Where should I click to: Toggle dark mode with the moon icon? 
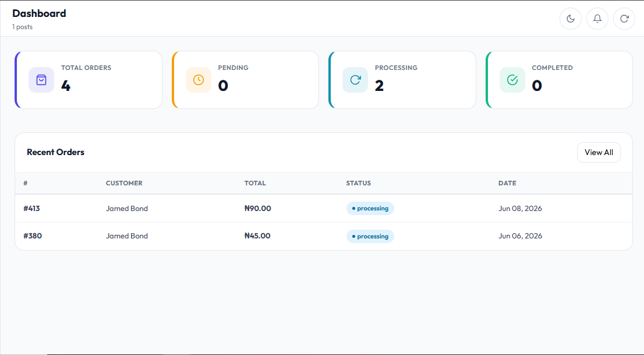571,19
